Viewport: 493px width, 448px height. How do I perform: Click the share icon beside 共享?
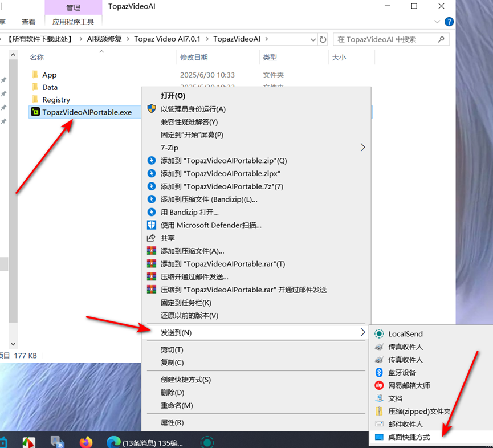pyautogui.click(x=152, y=238)
